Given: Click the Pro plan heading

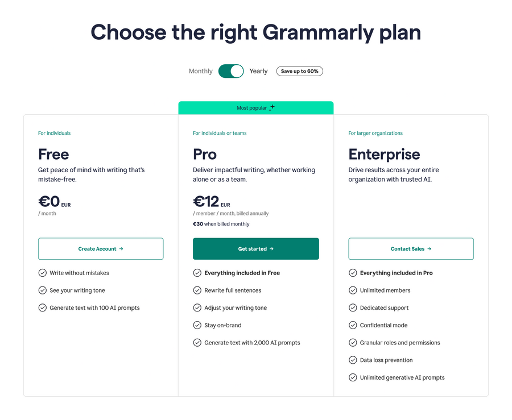Looking at the screenshot, I should click(x=204, y=154).
